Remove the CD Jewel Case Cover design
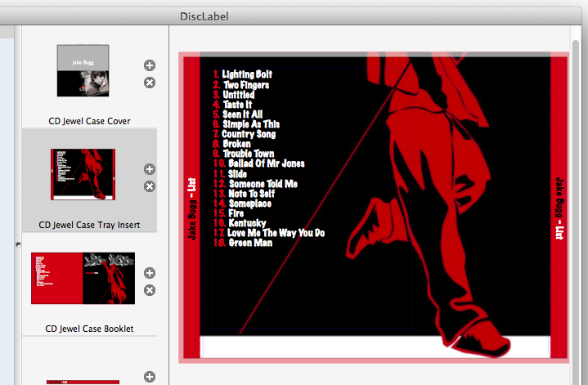Viewport: 588px width, 385px height. pos(150,83)
